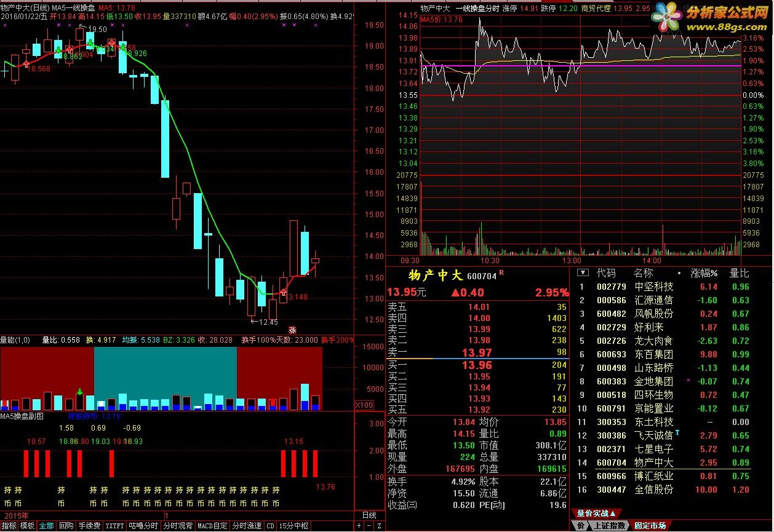
Task: Pick the 15分中枢 indicator tab
Action: pos(293,526)
